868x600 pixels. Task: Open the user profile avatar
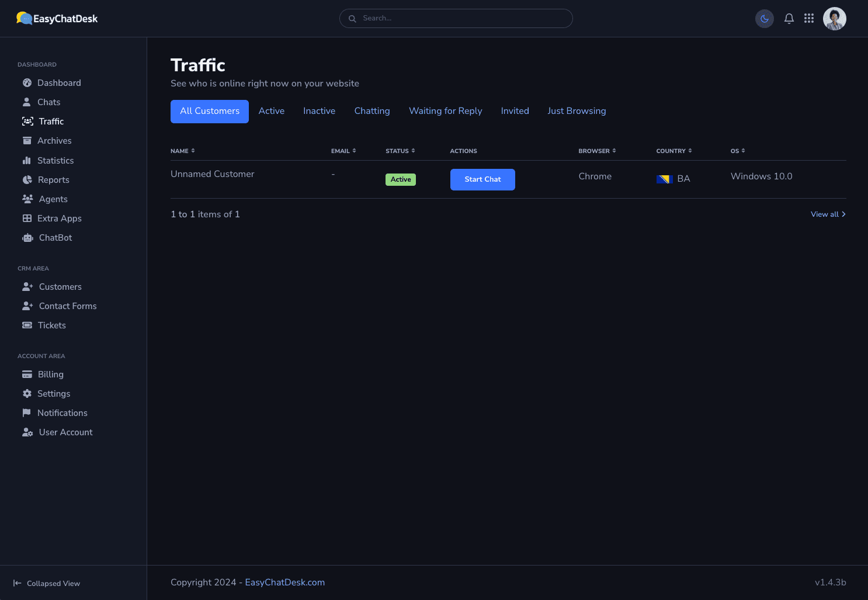click(835, 19)
